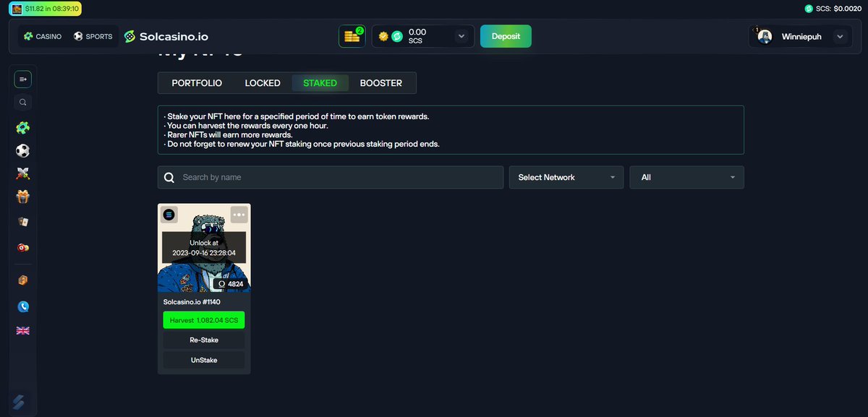The image size is (868, 417).
Task: Expand the sidebar menu toggle icon
Action: (x=23, y=79)
